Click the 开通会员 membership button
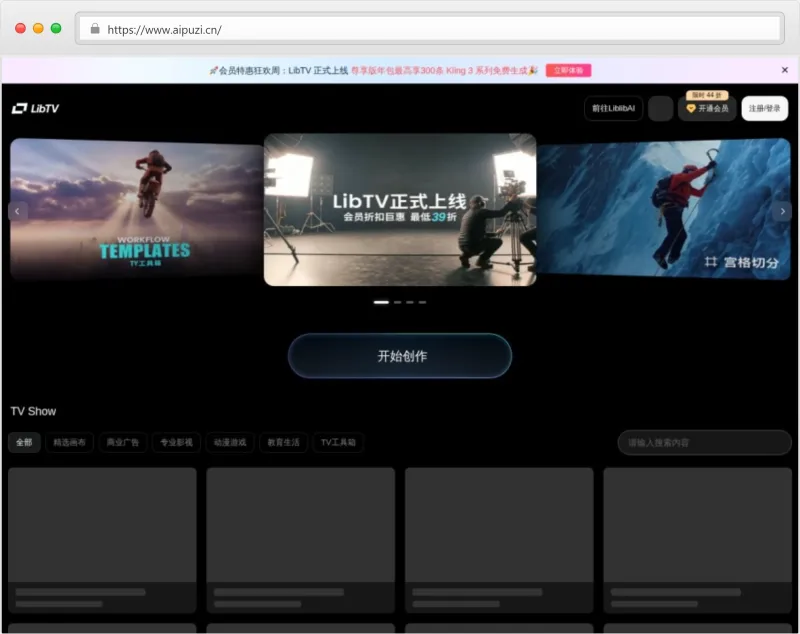The height and width of the screenshot is (634, 800). click(707, 108)
